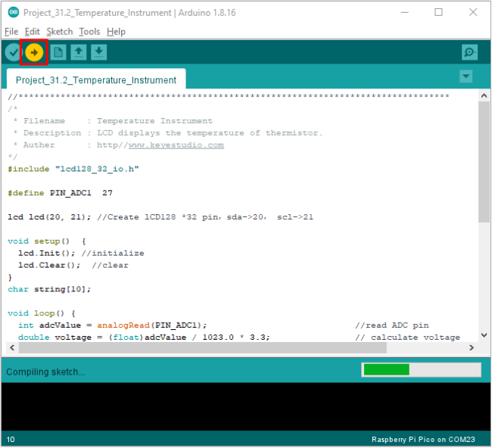Click the Filename comment line
492x448 pixels.
113,121
